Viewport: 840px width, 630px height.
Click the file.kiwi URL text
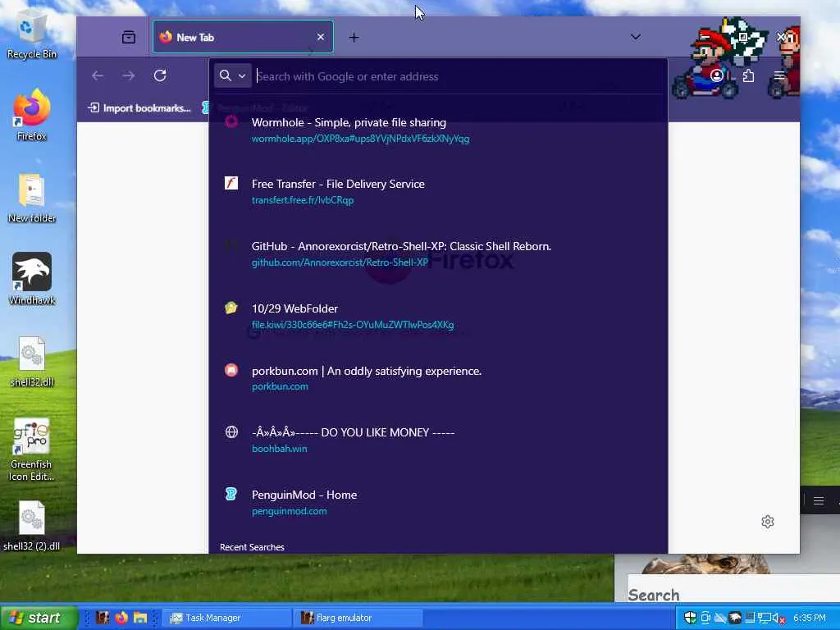pyautogui.click(x=353, y=325)
